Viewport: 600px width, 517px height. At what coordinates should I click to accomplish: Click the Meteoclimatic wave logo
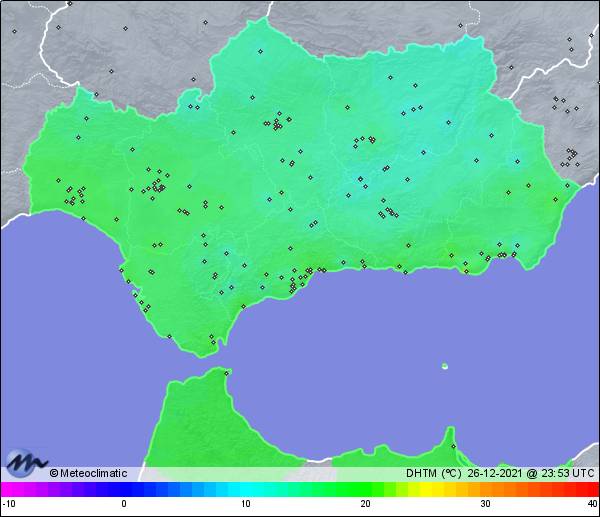tap(25, 463)
